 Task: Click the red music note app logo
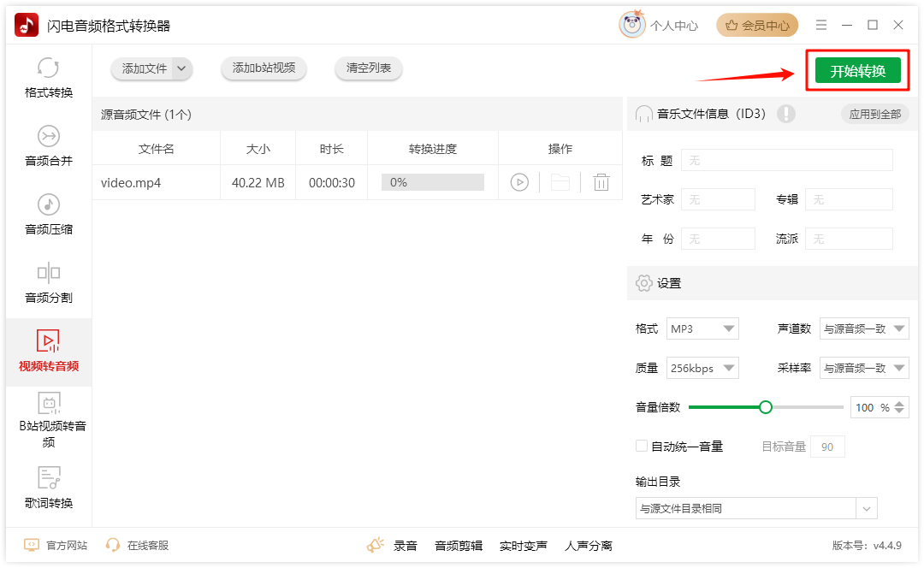pos(26,26)
